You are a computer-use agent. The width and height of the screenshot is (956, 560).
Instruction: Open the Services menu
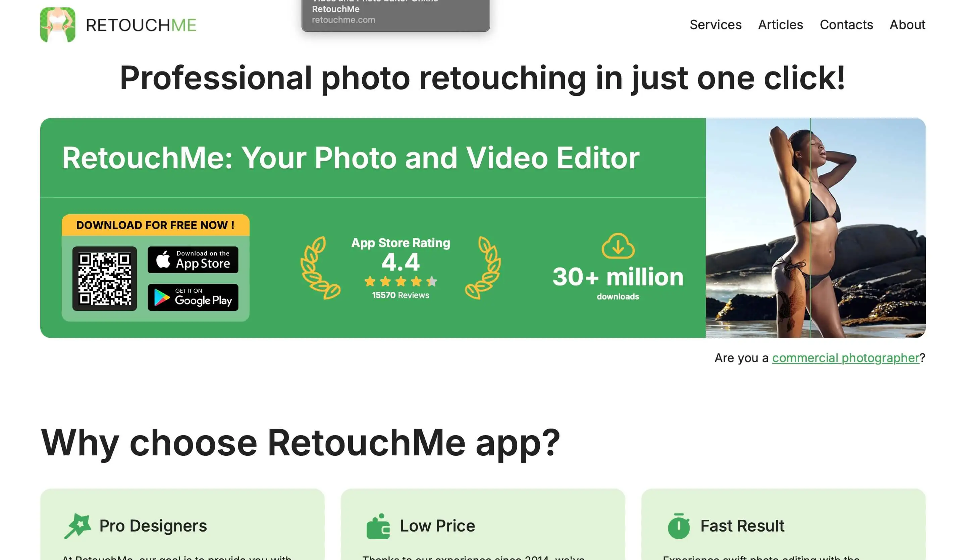[x=715, y=24]
